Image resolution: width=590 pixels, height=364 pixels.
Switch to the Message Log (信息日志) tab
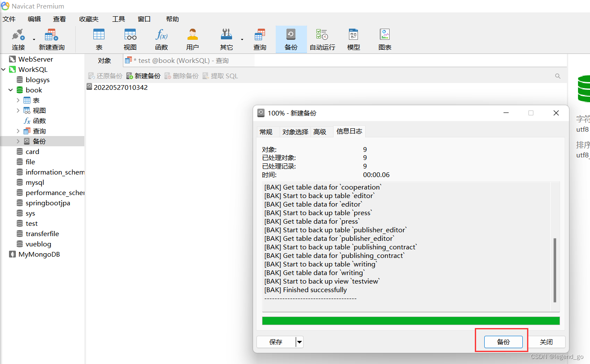[x=349, y=131]
